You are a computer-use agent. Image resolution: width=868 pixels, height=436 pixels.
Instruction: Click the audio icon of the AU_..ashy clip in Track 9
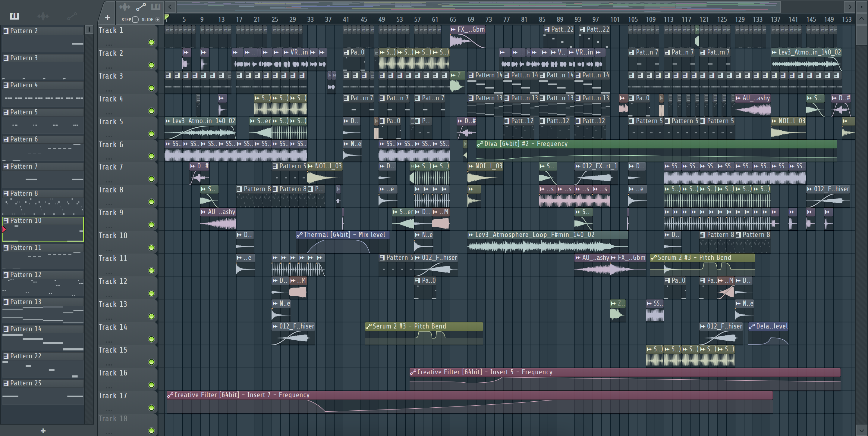(203, 212)
